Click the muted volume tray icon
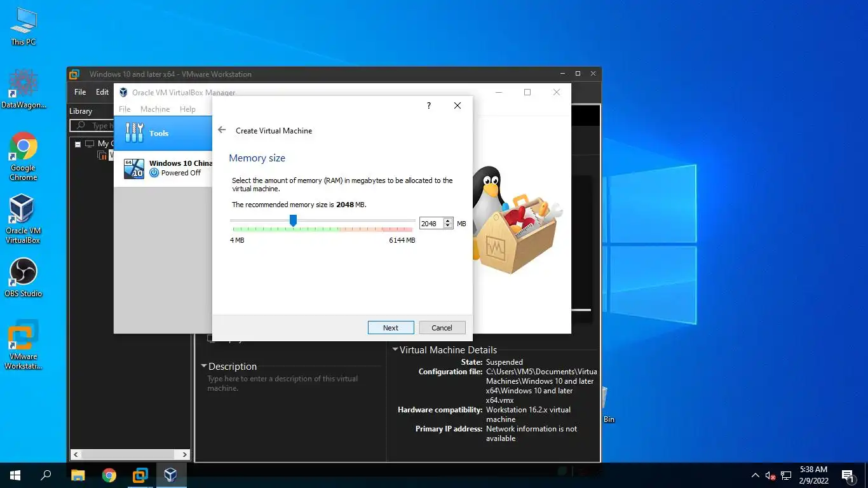 pos(770,475)
